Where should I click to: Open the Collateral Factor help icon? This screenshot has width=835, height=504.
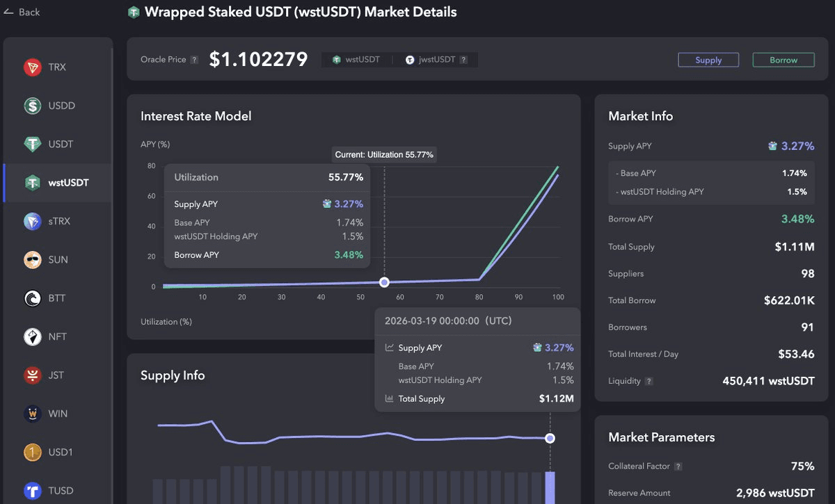click(x=678, y=466)
